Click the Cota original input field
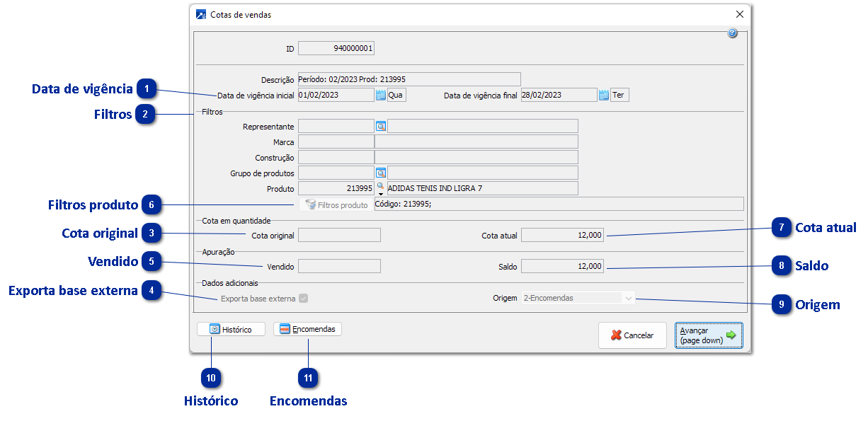868x421 pixels. coord(339,235)
